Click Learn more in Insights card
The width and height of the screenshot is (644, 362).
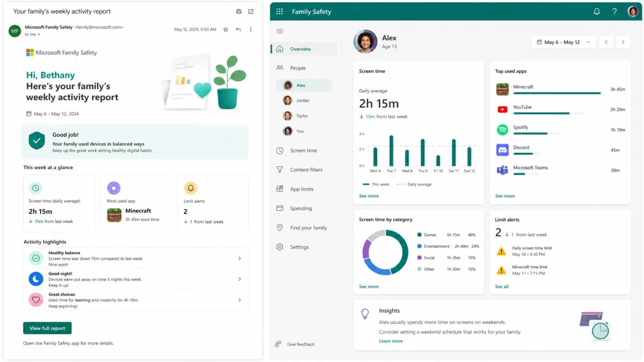click(391, 341)
